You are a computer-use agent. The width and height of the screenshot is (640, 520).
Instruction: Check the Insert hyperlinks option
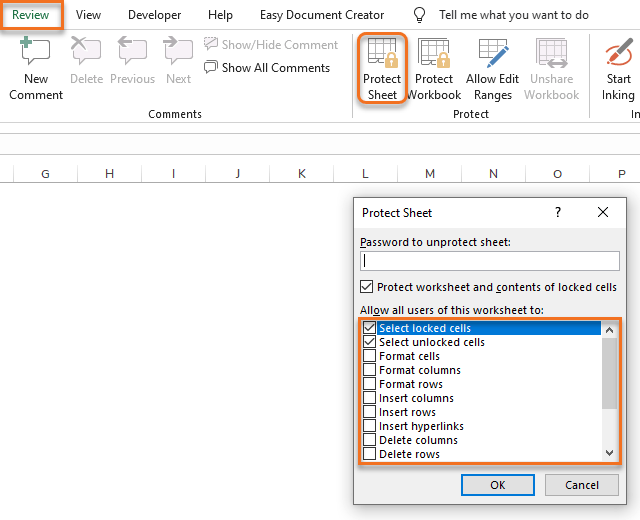(370, 426)
